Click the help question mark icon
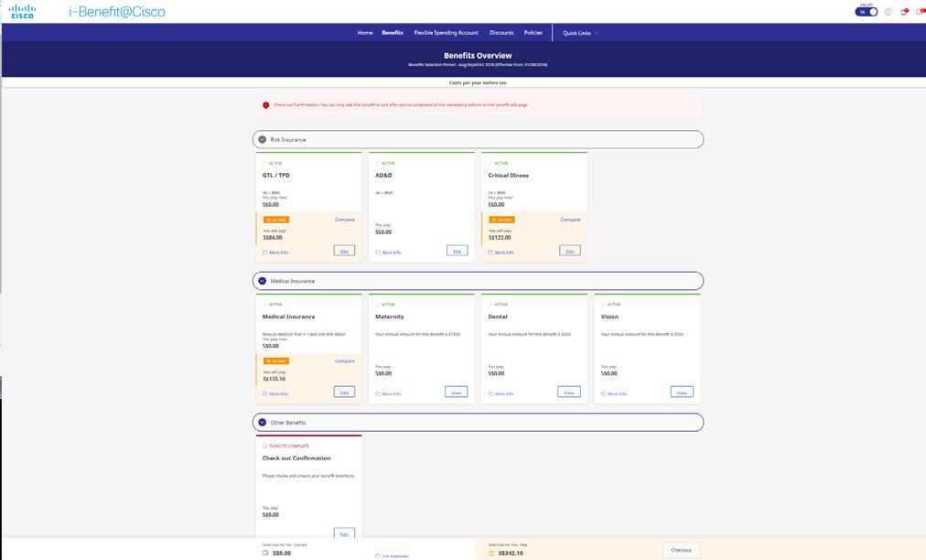The width and height of the screenshot is (926, 560). (x=888, y=12)
